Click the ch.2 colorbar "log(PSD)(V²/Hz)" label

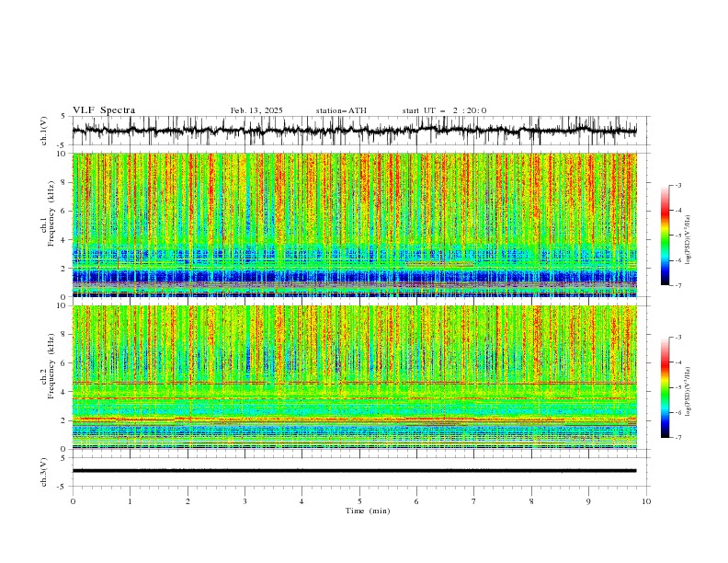(688, 391)
